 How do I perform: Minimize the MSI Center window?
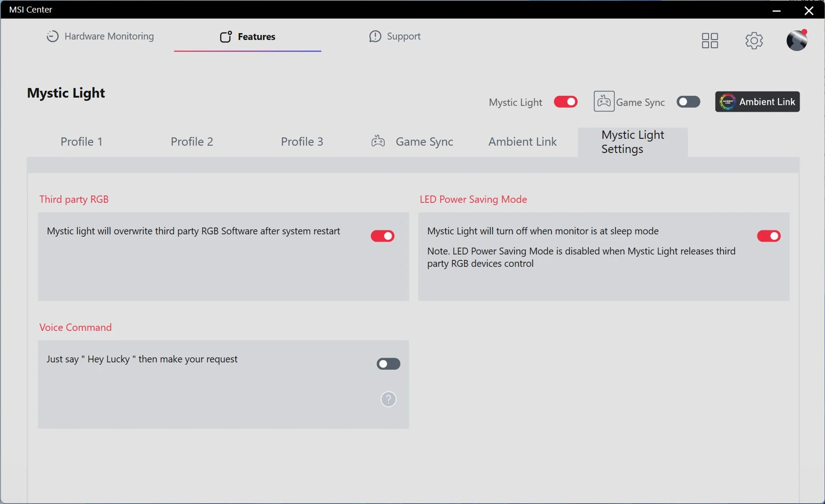pyautogui.click(x=776, y=10)
